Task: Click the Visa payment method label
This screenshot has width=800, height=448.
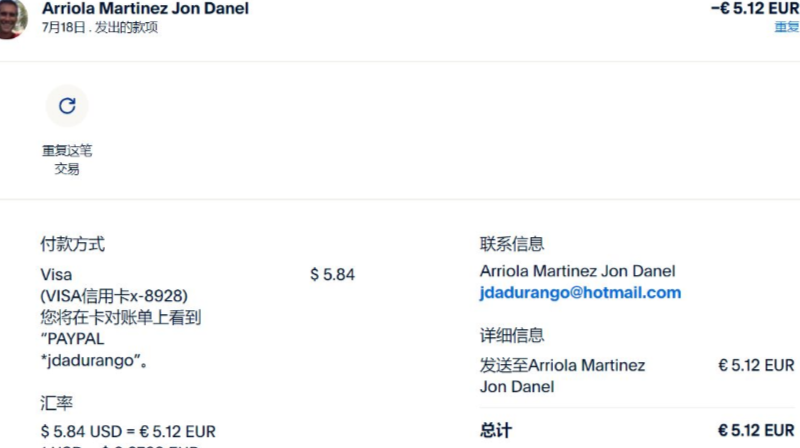Action: coord(56,274)
